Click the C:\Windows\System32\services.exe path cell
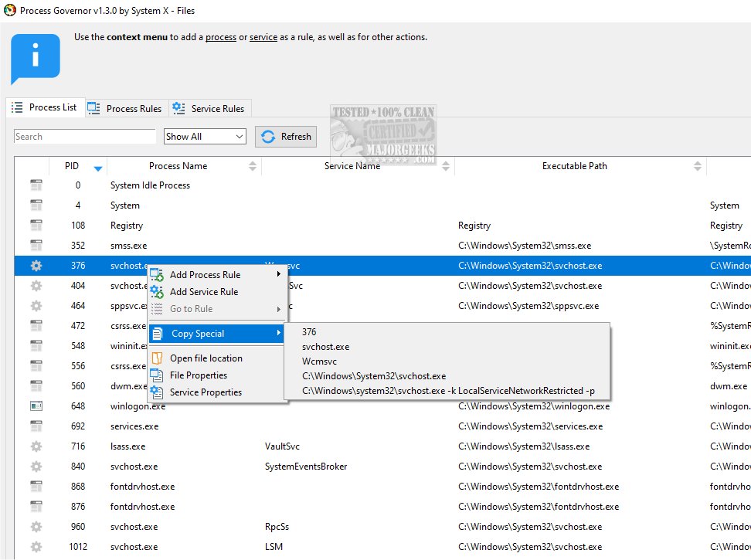This screenshot has height=560, width=751. 530,426
